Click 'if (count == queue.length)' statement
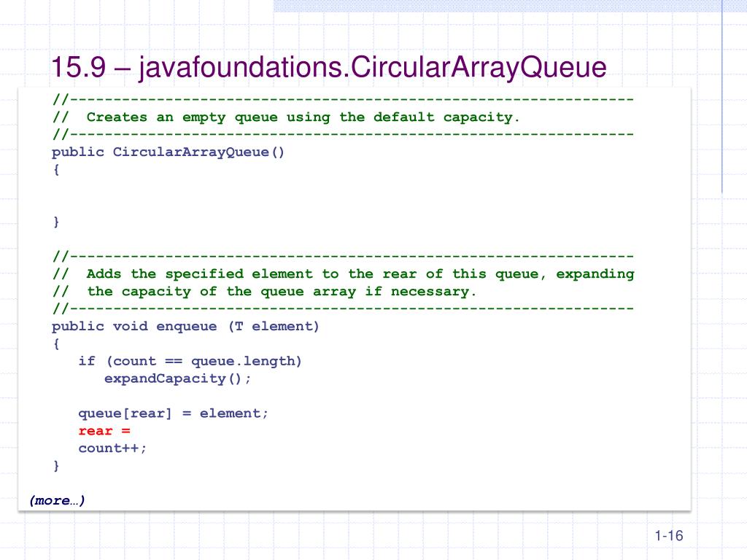The image size is (747, 560). tap(190, 362)
